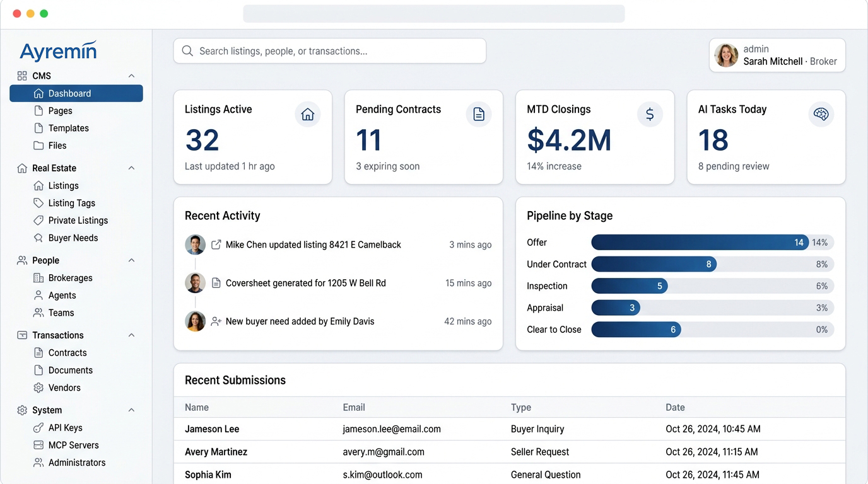The width and height of the screenshot is (868, 484).
Task: Click the building icon next to Brokerages
Action: click(38, 278)
